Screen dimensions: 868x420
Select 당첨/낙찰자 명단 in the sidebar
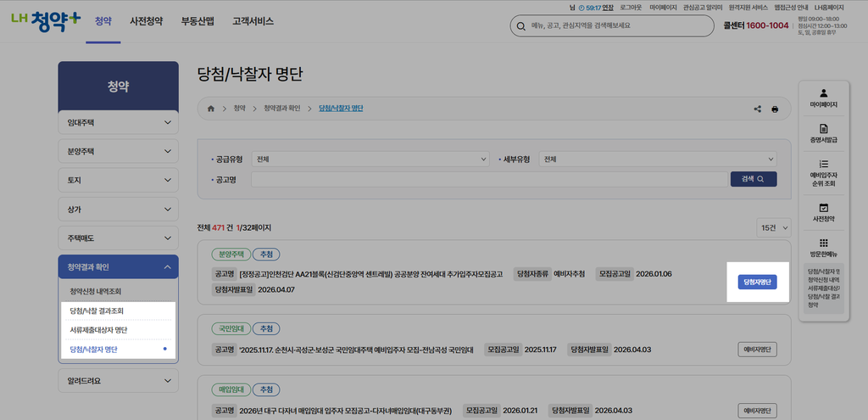click(93, 350)
